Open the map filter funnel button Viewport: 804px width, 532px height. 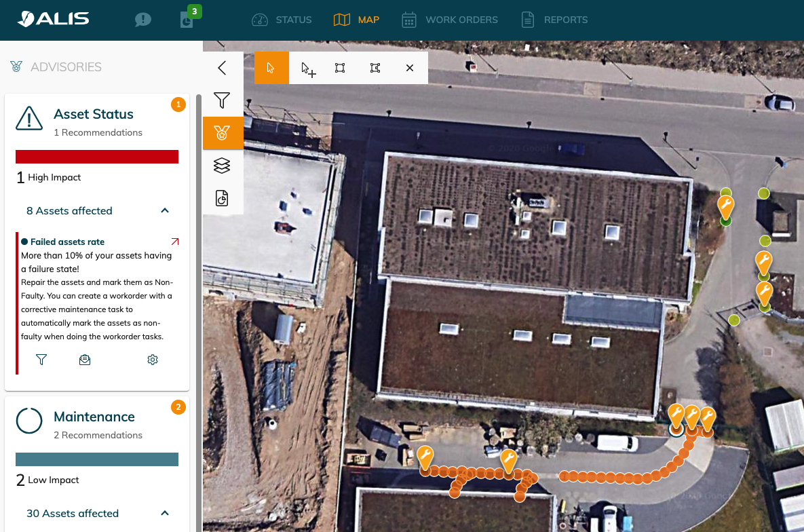222,100
